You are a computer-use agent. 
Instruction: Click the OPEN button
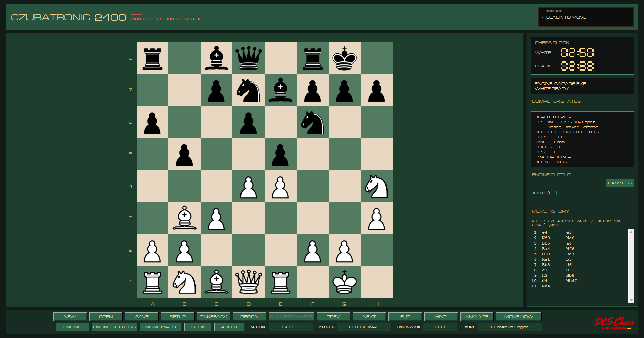click(106, 317)
